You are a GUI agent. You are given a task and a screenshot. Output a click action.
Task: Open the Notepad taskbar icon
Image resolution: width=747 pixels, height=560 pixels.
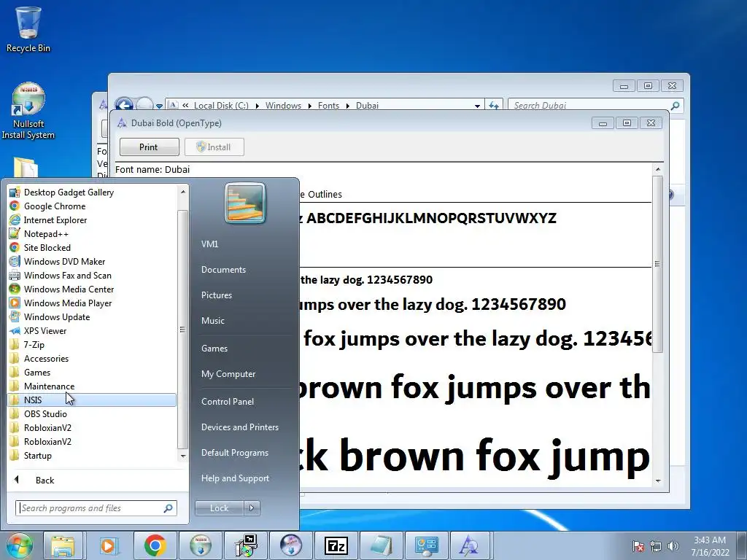(381, 545)
